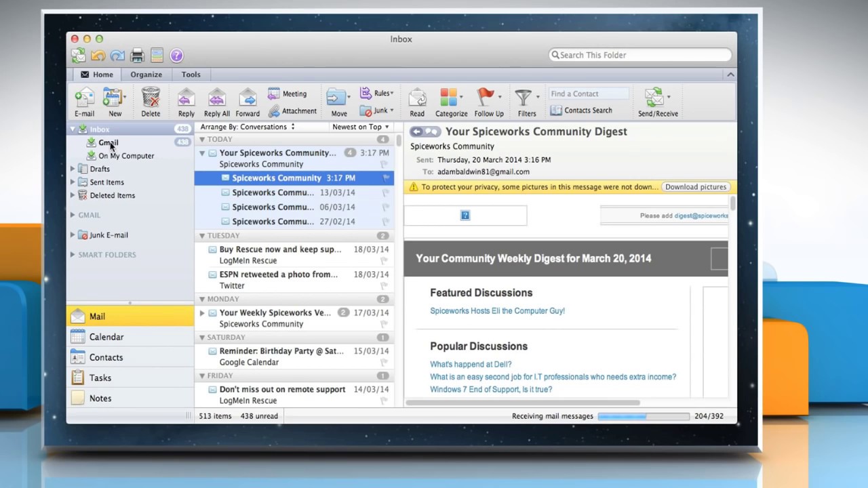Reply with a Meeting
The width and height of the screenshot is (868, 488).
pyautogui.click(x=288, y=94)
